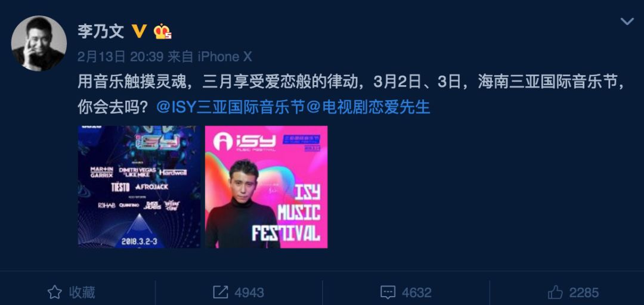
Task: View the ISY lineup poster image
Action: click(139, 187)
